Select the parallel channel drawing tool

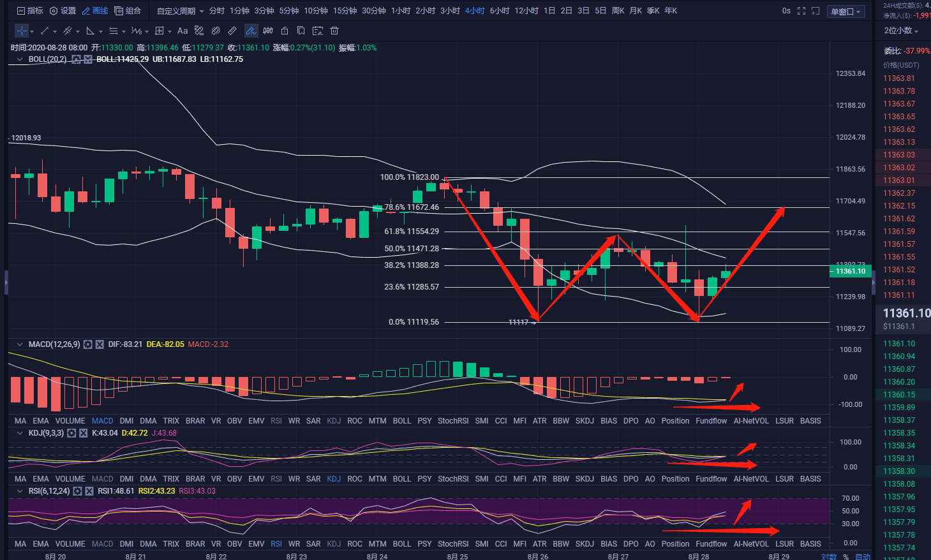click(68, 31)
